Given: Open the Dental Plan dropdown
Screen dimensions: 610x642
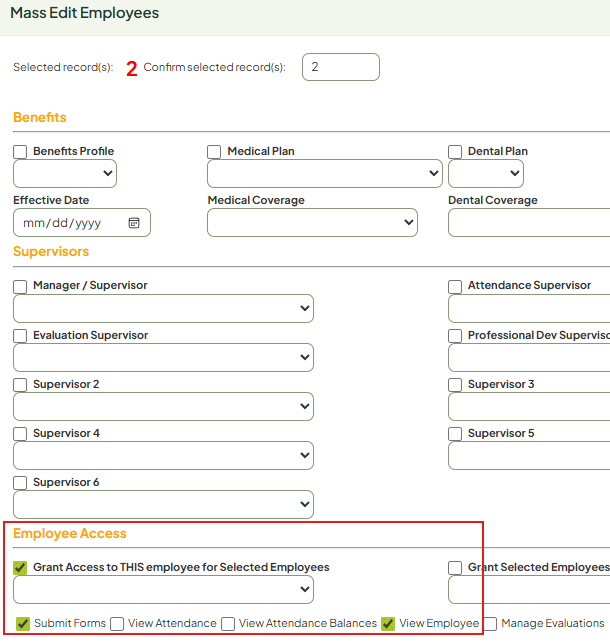Looking at the screenshot, I should [486, 174].
